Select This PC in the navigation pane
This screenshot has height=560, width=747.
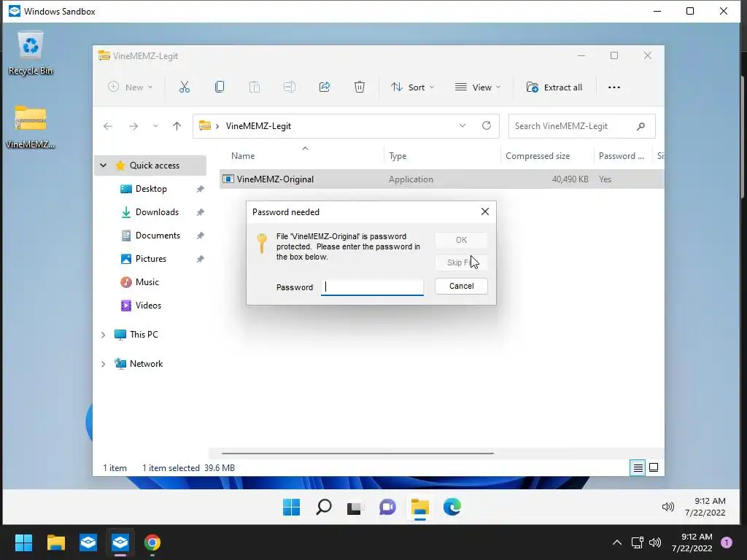(144, 334)
